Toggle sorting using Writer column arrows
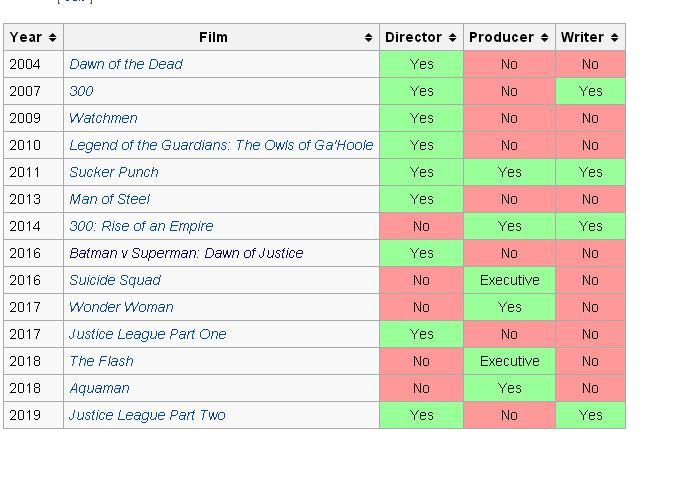This screenshot has height=483, width=685. click(x=614, y=38)
